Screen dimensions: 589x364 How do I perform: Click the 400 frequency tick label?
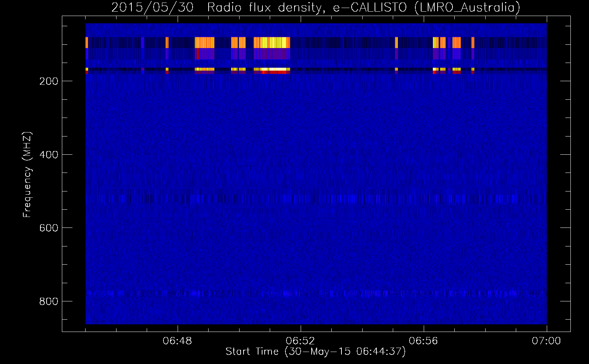click(49, 155)
